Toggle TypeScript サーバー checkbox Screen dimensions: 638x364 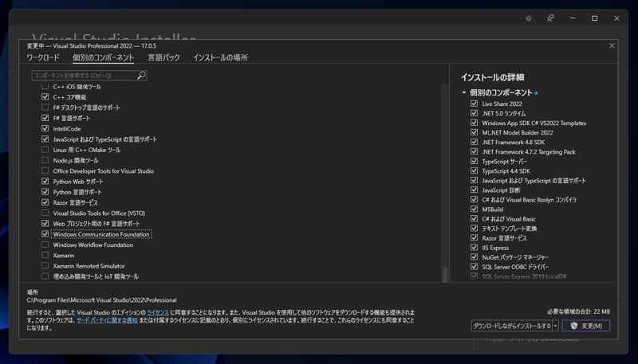[x=474, y=161]
